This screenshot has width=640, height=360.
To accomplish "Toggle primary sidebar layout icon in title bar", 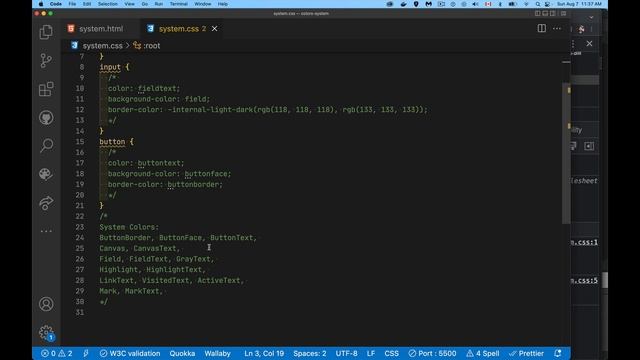I will (x=538, y=13).
